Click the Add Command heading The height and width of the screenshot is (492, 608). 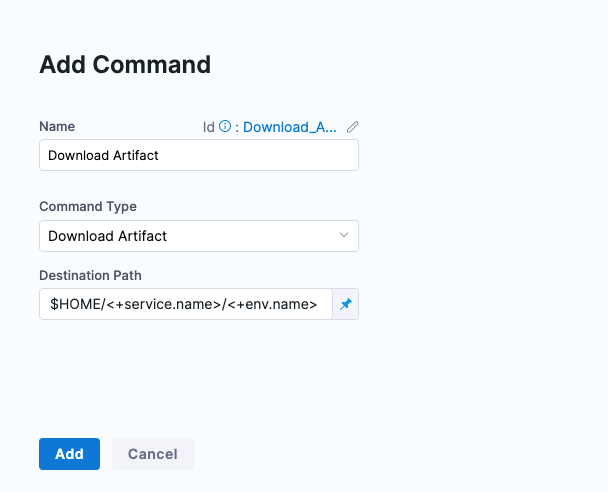coord(125,65)
